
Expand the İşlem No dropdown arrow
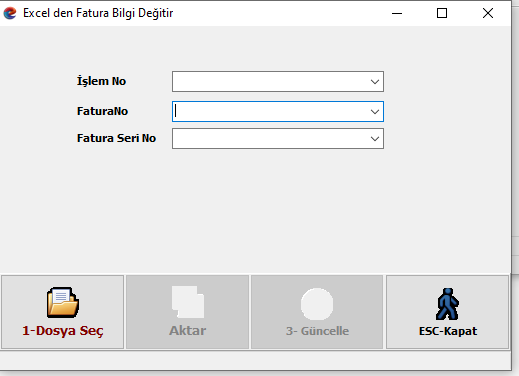(375, 82)
